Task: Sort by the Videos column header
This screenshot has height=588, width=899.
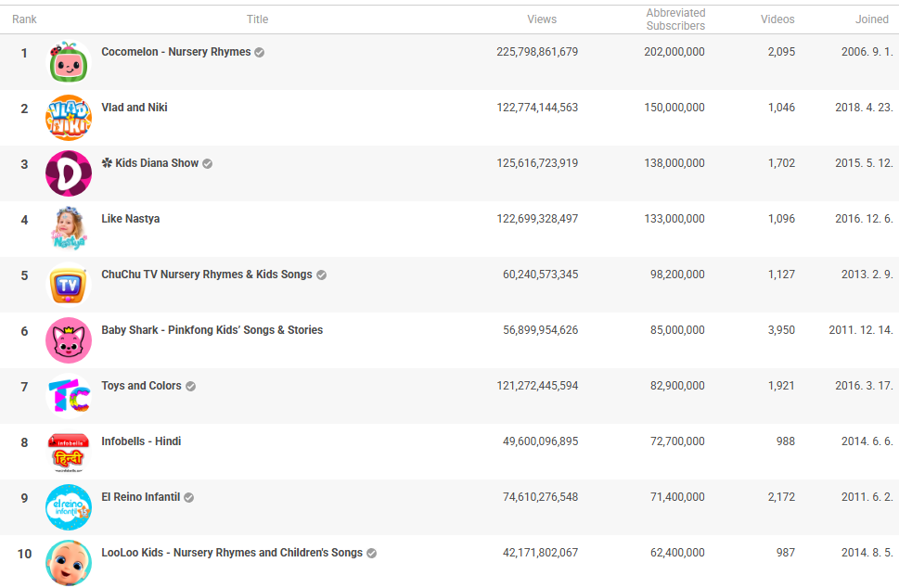Action: coord(777,19)
